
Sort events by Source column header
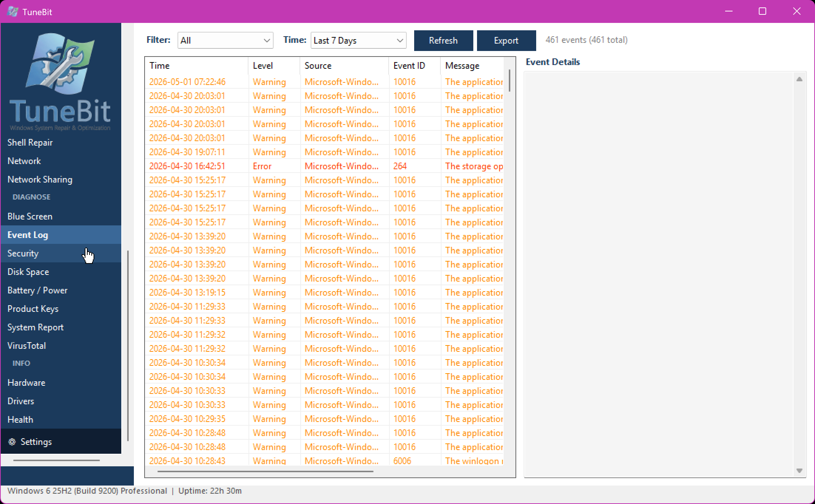[344, 65]
